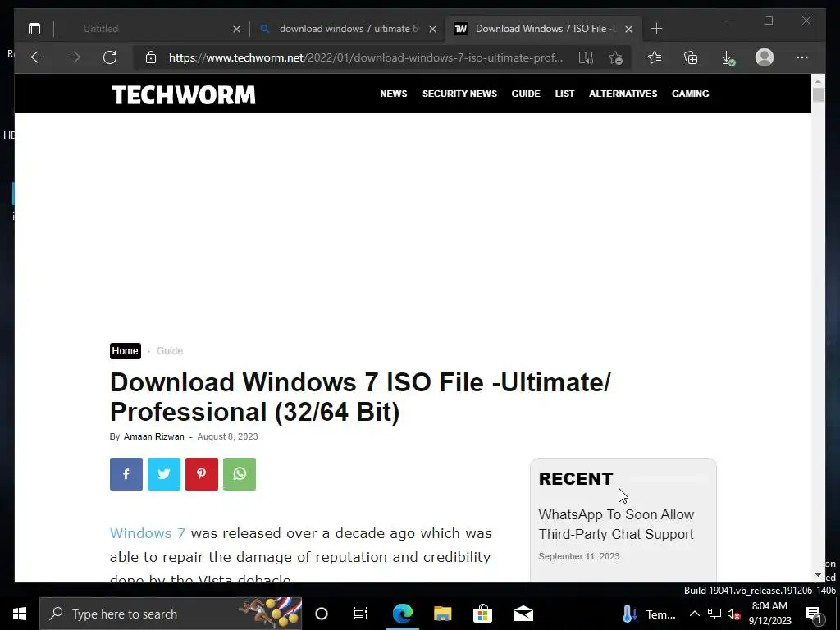Open the GAMING section
Image resolution: width=840 pixels, height=630 pixels.
[x=690, y=94]
